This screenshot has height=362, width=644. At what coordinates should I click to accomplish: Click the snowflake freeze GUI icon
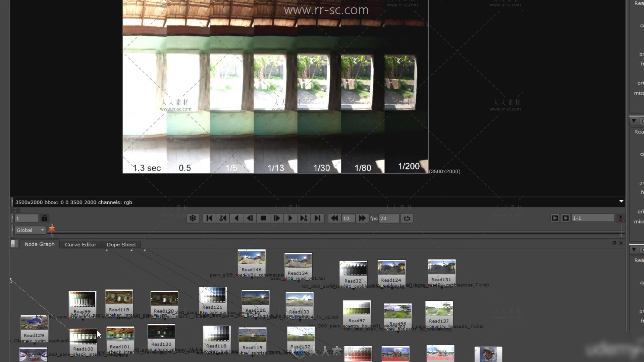coord(193,218)
